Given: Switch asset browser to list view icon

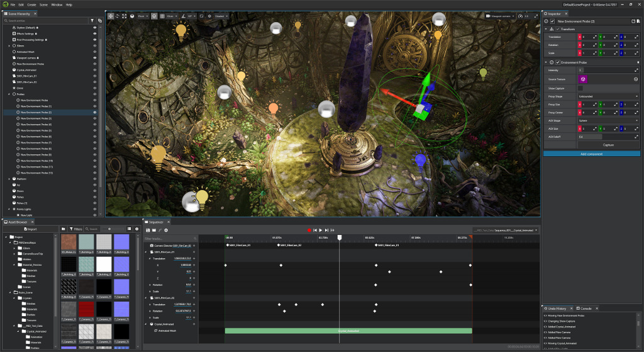Looking at the screenshot, I should pyautogui.click(x=129, y=229).
